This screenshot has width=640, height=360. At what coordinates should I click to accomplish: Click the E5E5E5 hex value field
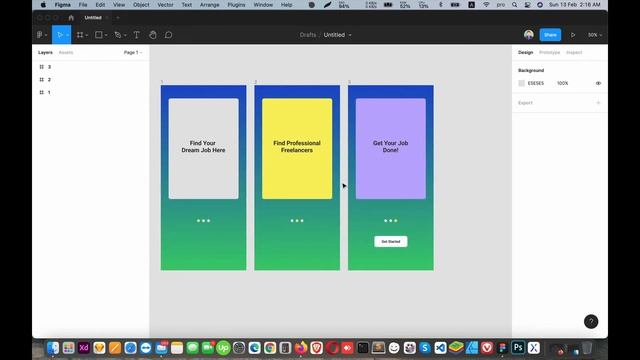point(536,83)
